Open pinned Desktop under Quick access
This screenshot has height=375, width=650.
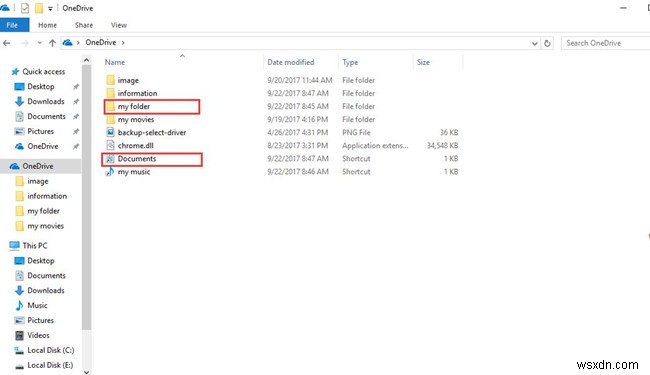40,86
